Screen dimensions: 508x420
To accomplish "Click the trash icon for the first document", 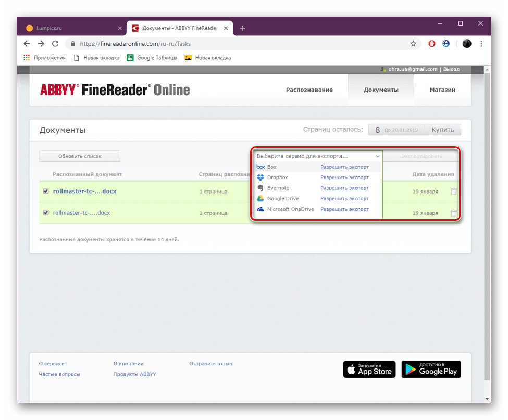I will click(453, 191).
